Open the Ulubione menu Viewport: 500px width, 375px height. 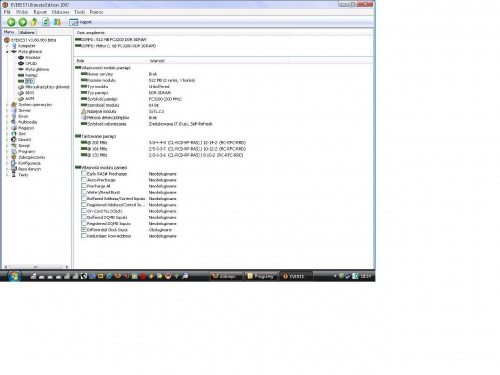click(x=60, y=12)
